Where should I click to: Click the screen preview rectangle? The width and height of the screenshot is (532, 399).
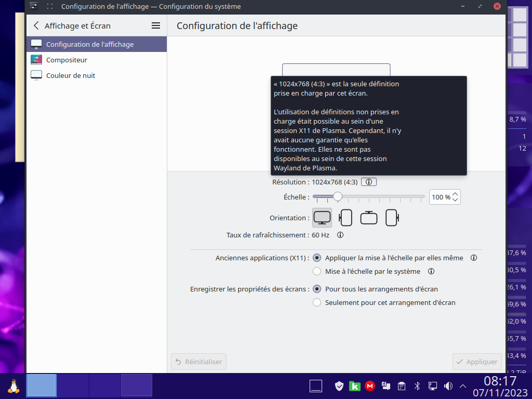coord(336,70)
